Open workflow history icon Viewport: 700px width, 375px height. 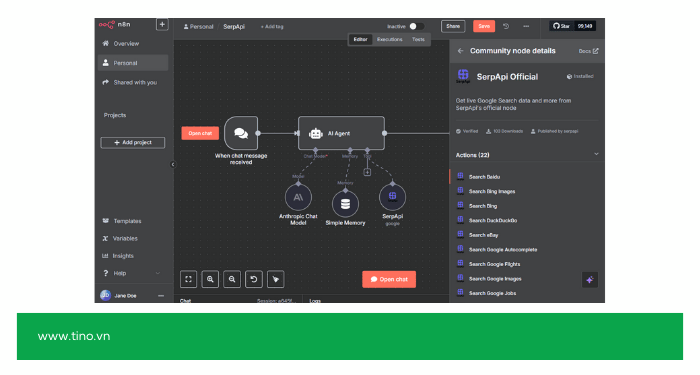(x=506, y=26)
